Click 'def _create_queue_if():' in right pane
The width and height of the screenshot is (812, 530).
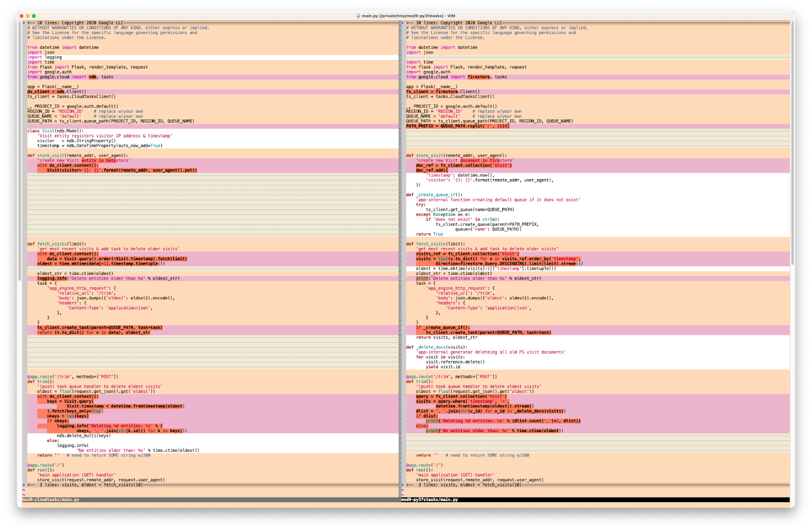(x=434, y=195)
